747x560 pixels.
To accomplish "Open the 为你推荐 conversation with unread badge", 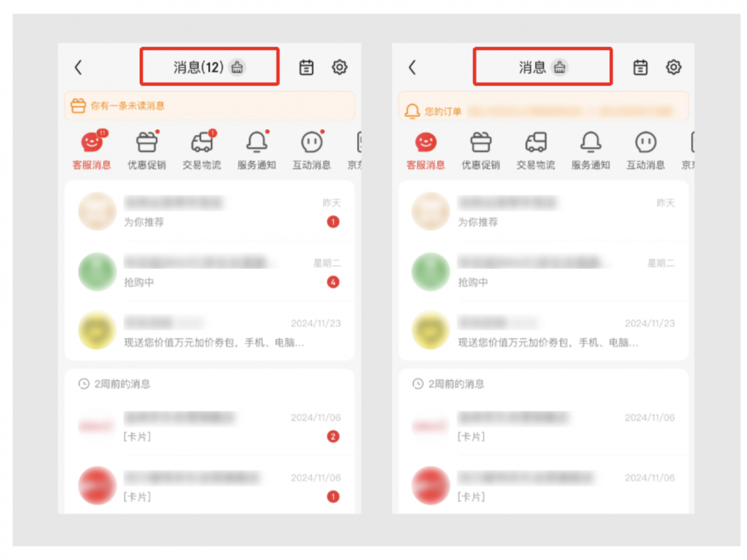I will pos(210,212).
